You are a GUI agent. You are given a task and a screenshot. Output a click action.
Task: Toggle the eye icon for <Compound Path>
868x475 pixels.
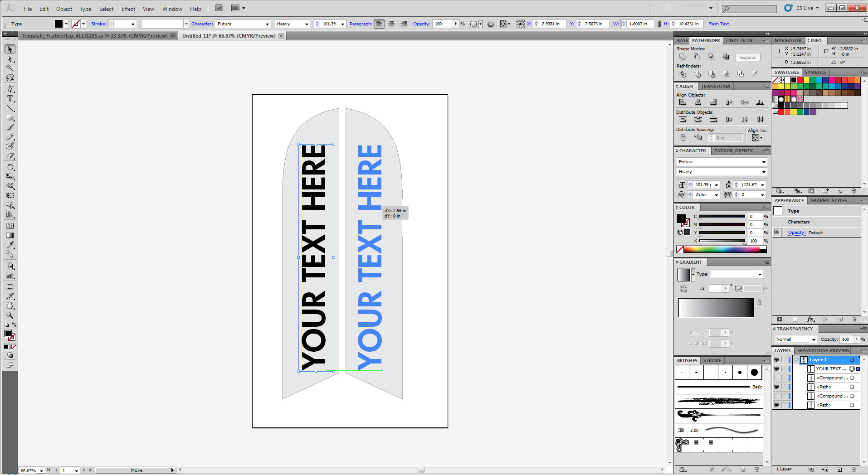(776, 378)
